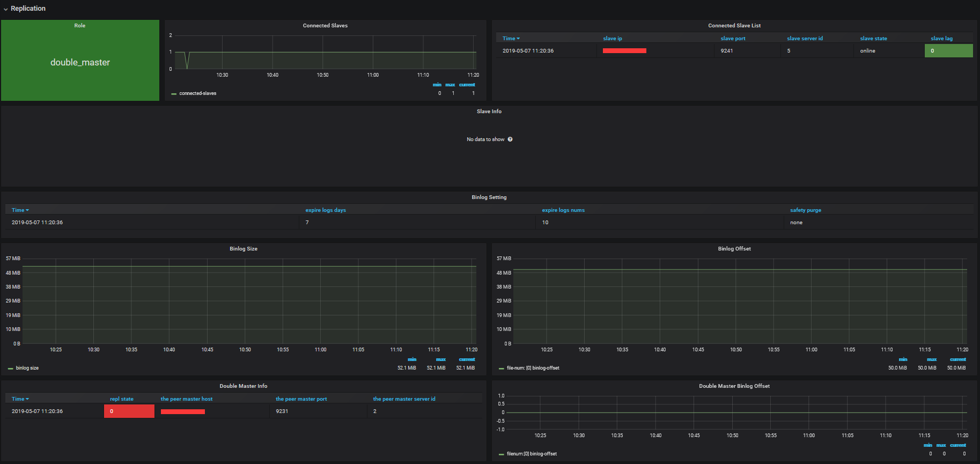Sort Connected Slaves legend by max
The height and width of the screenshot is (464, 980).
[x=450, y=85]
